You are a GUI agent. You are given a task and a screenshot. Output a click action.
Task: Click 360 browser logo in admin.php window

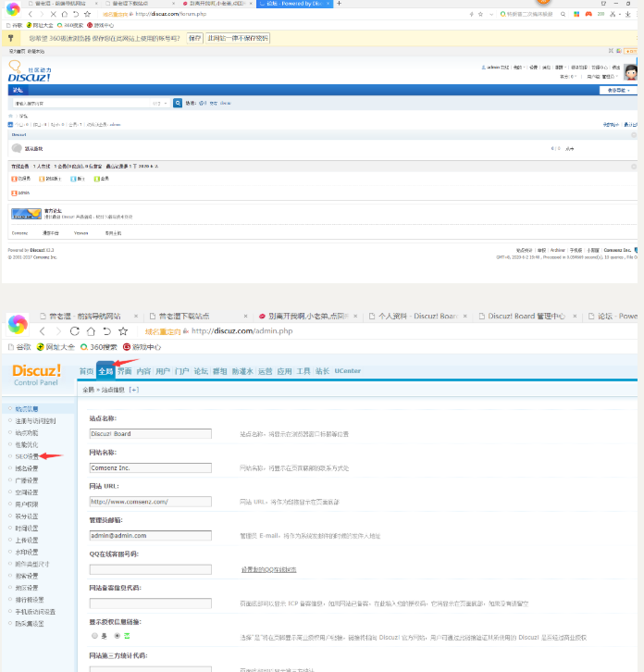[18, 324]
